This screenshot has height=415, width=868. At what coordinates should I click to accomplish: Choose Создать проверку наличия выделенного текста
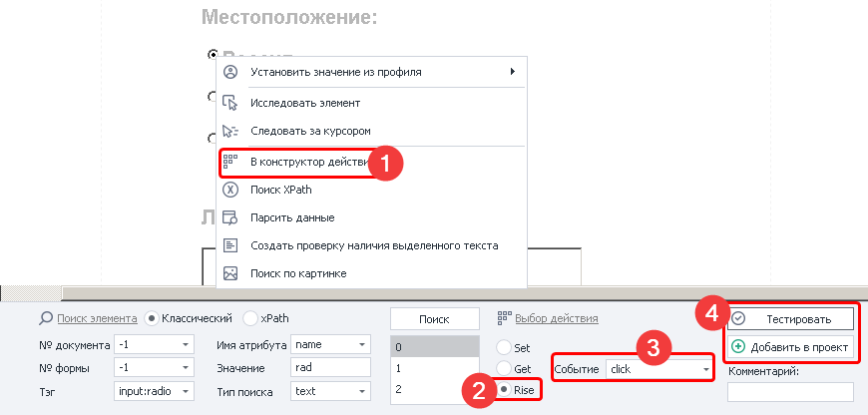click(373, 245)
